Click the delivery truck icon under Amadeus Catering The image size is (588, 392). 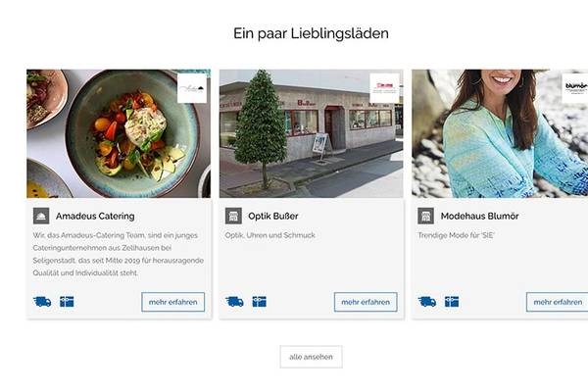(42, 302)
